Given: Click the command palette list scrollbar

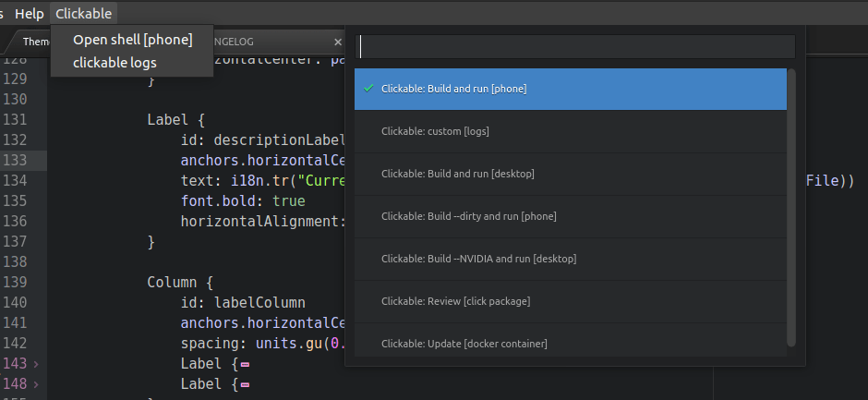Looking at the screenshot, I should click(x=791, y=208).
